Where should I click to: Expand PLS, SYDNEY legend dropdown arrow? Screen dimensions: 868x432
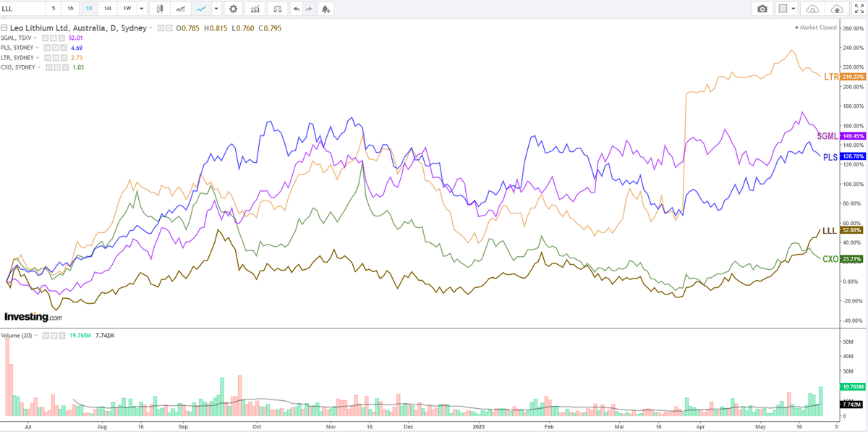coord(37,48)
